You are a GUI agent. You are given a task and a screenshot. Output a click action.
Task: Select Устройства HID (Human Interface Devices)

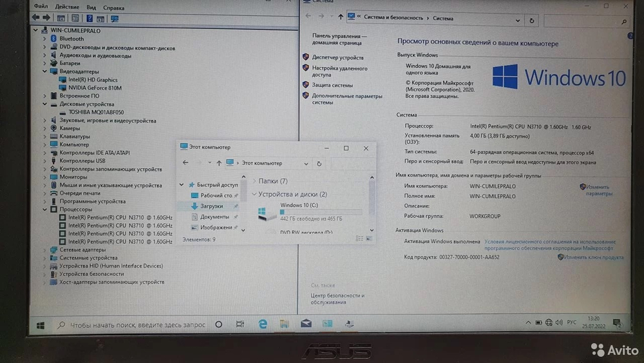(111, 266)
